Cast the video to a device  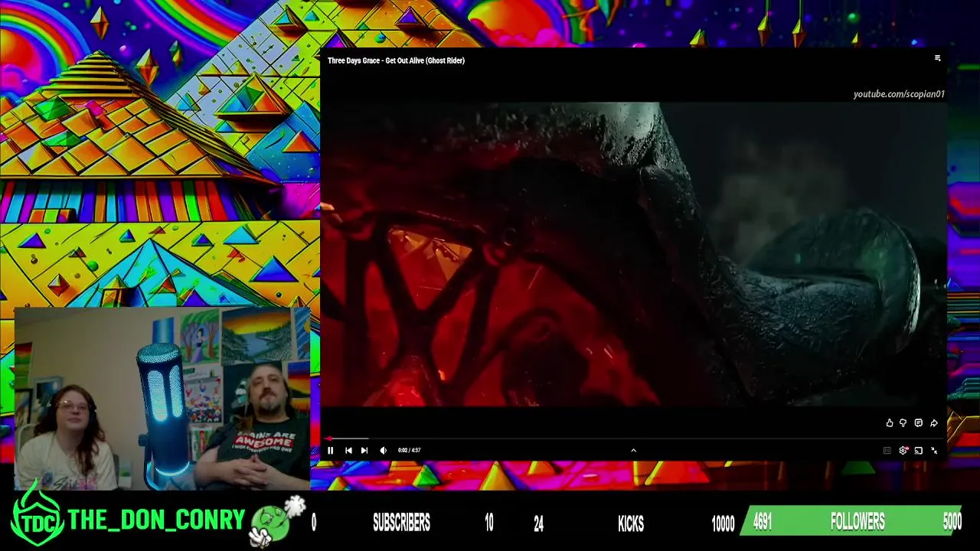(919, 451)
